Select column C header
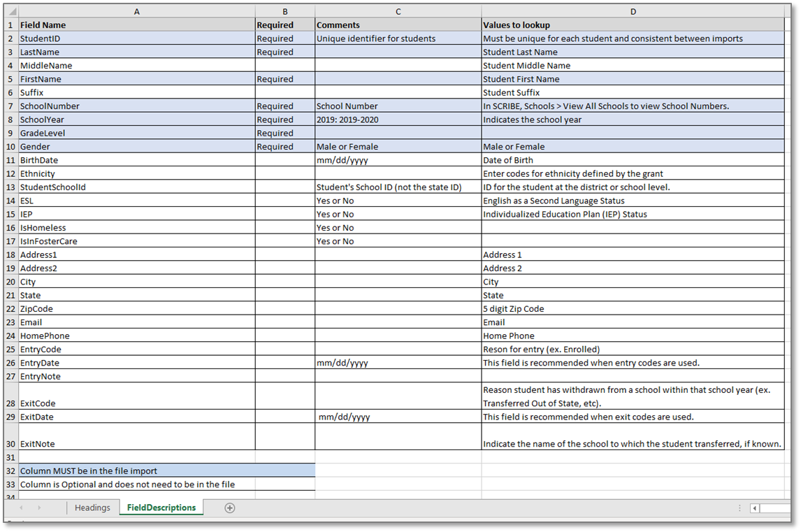This screenshot has width=801, height=532. 398,11
